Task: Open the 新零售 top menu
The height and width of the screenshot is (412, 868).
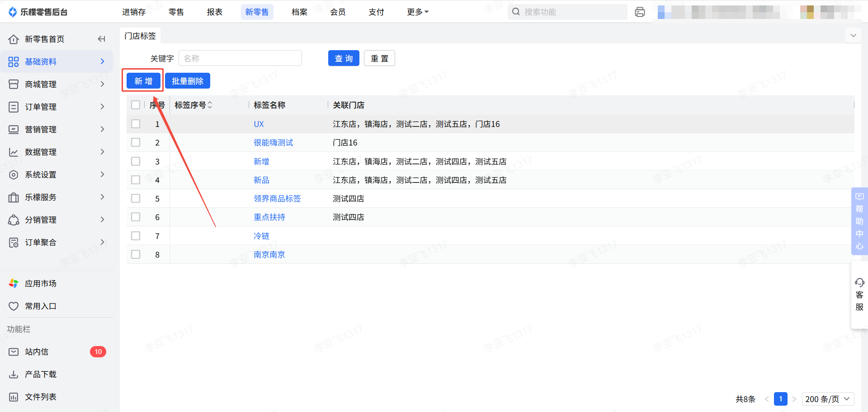Action: pos(257,12)
